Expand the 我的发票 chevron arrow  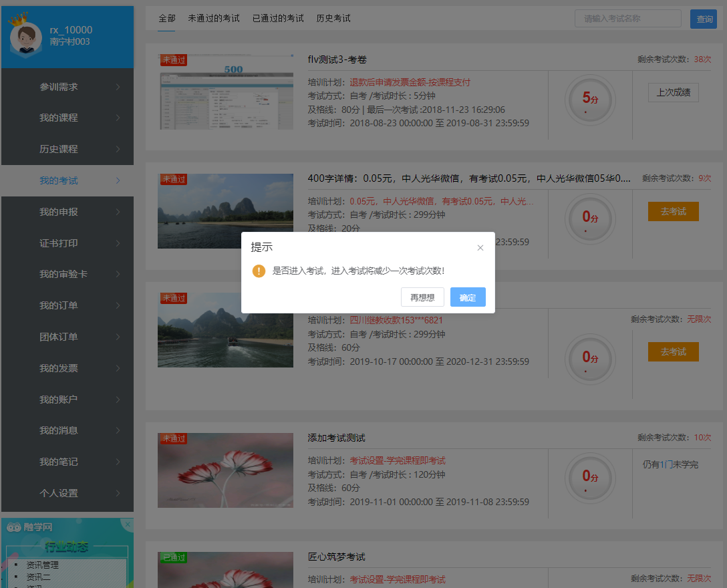click(118, 368)
